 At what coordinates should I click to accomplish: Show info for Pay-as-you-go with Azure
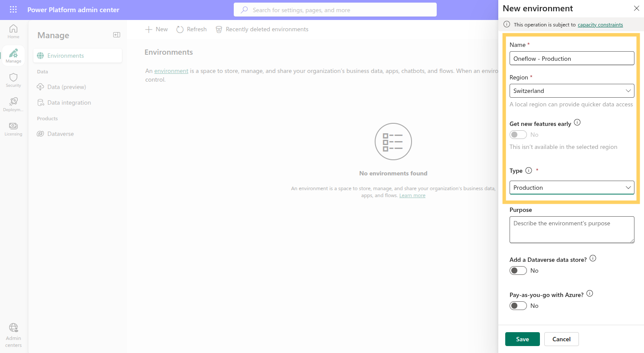coord(590,294)
